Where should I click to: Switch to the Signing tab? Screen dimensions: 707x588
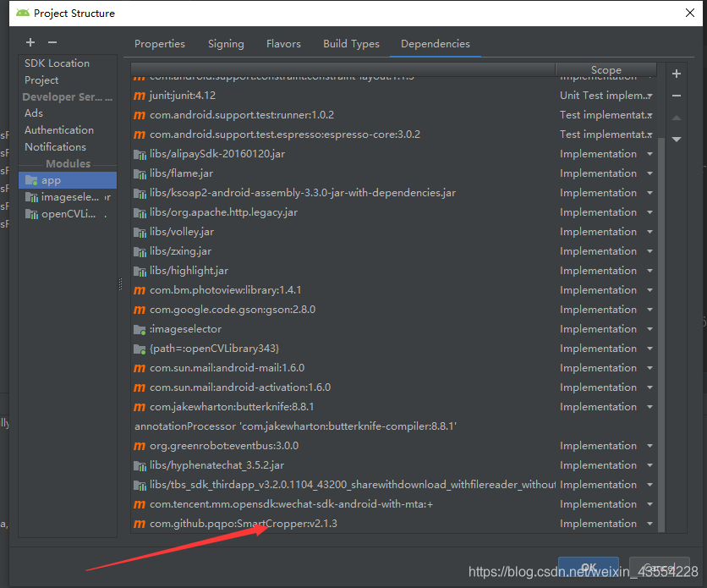226,44
